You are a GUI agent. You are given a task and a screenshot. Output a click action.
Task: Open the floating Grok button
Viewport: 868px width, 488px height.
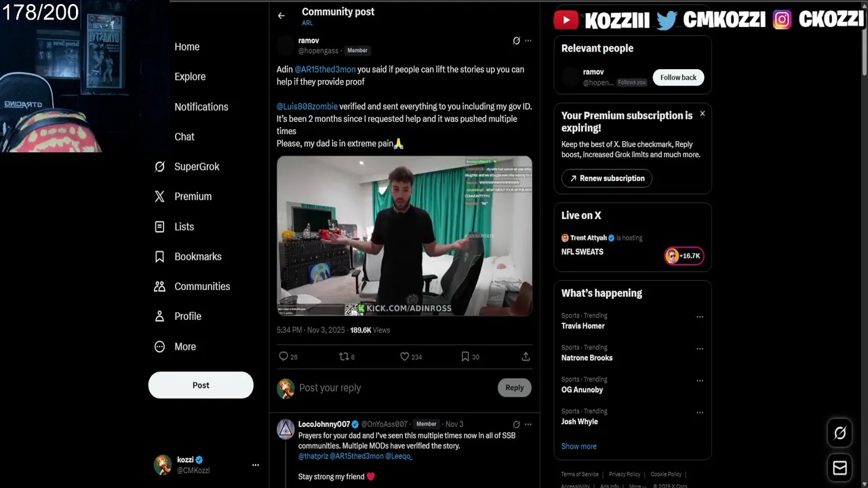[x=840, y=433]
